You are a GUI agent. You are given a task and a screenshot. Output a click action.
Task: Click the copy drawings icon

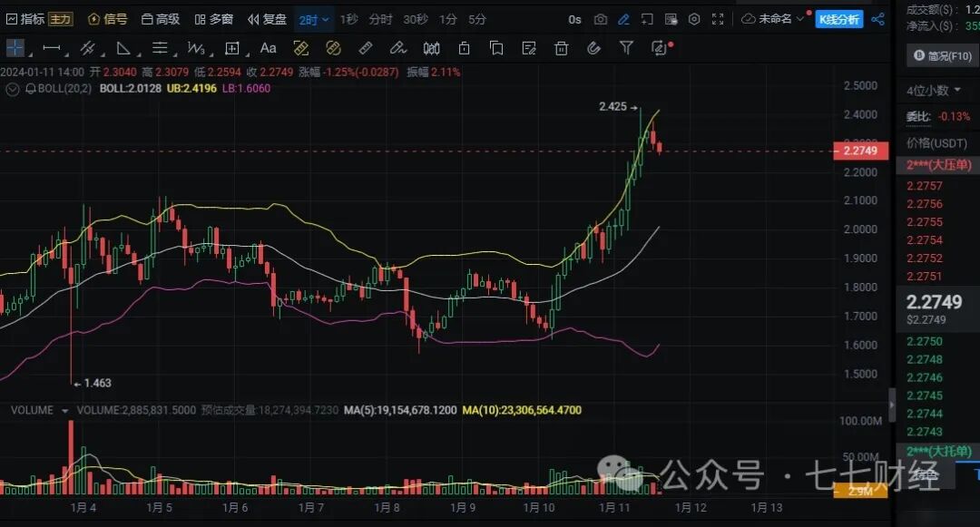point(496,48)
